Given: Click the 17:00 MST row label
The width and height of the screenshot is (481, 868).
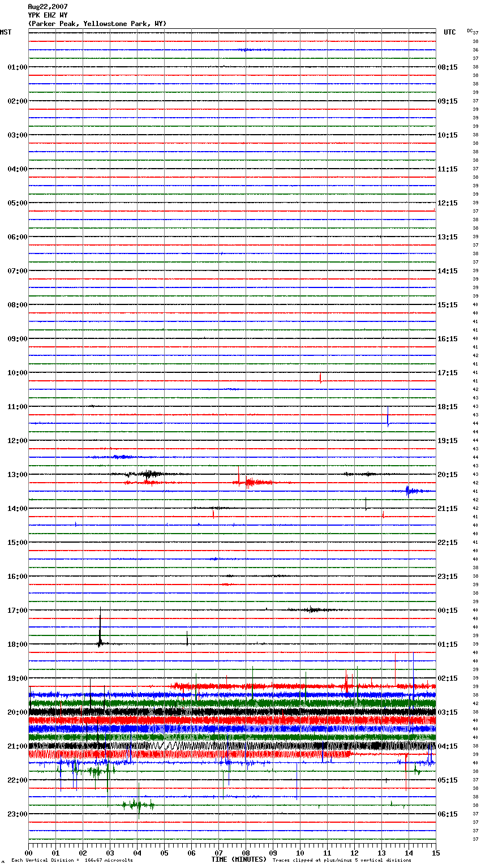Looking at the screenshot, I should [x=17, y=611].
